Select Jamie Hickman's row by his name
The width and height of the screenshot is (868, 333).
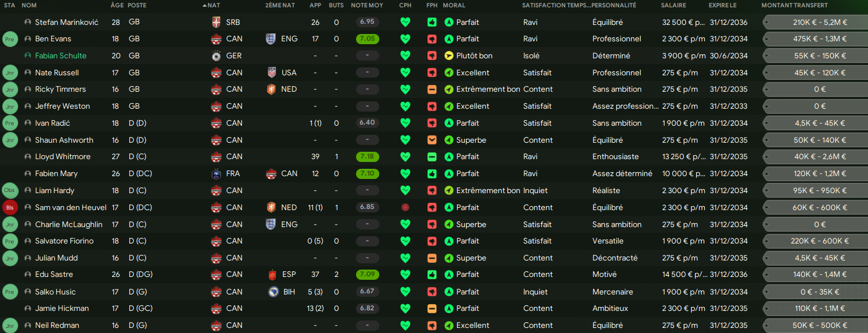pos(62,308)
